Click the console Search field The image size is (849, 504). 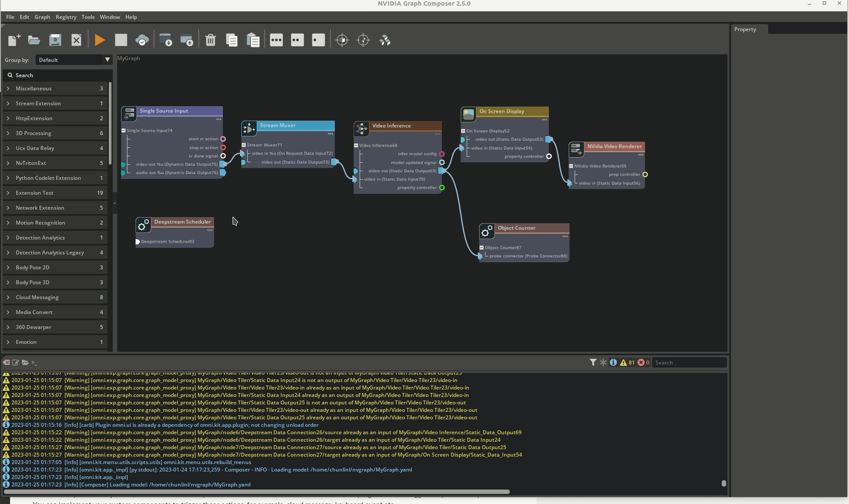click(x=689, y=362)
